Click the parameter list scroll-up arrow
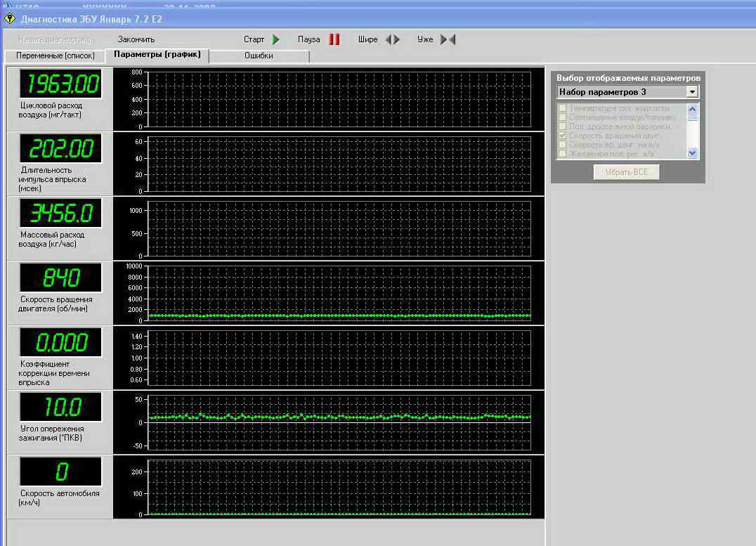The image size is (756, 546). [x=692, y=109]
